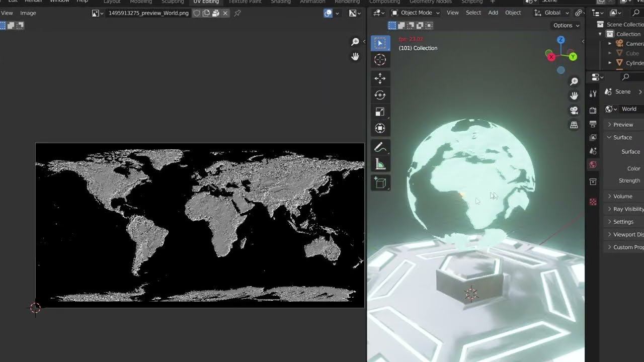This screenshot has height=362, width=644.
Task: Create new image copy button
Action: (206, 13)
